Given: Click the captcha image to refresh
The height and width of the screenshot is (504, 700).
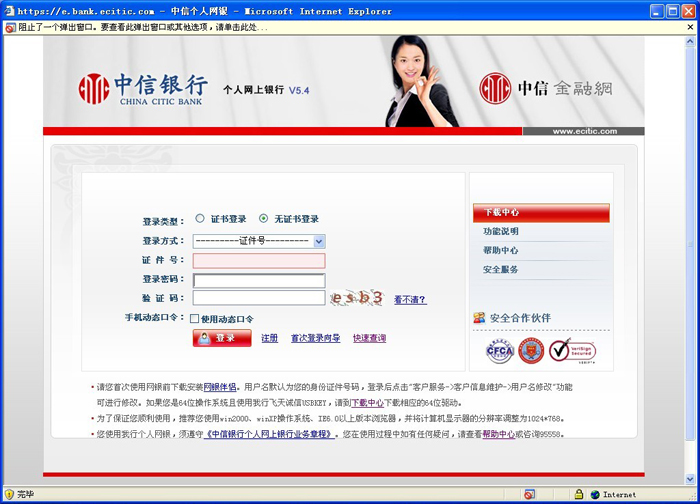Looking at the screenshot, I should [x=358, y=298].
